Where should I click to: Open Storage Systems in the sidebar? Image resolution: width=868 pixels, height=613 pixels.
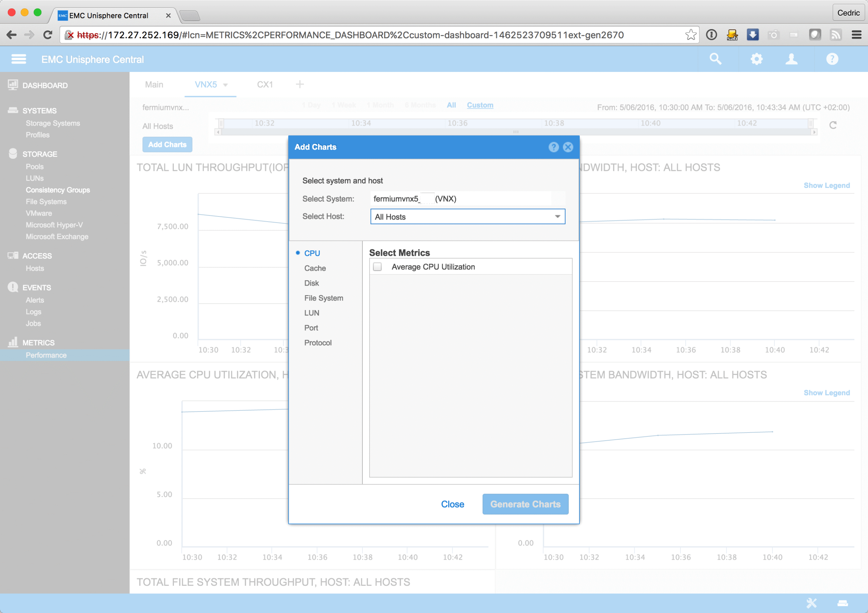tap(53, 123)
